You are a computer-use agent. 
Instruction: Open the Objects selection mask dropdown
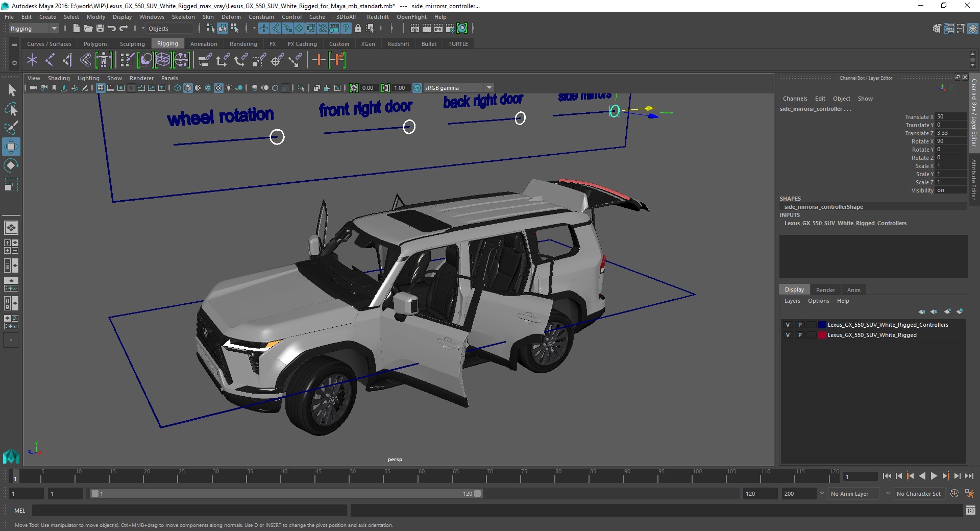(168, 29)
